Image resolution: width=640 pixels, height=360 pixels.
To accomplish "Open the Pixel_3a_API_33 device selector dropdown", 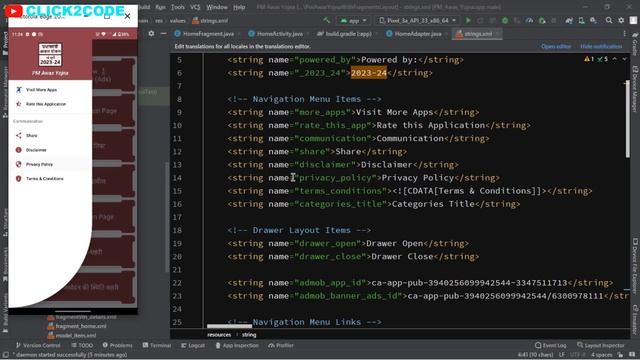I will click(418, 20).
